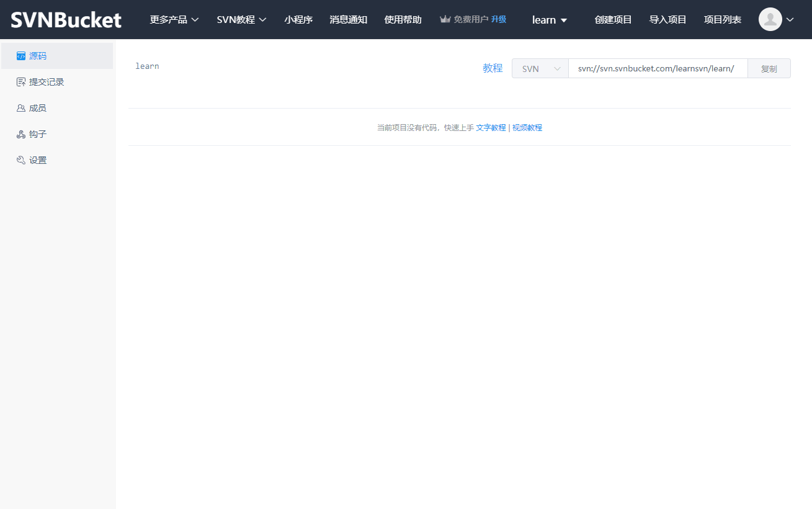Click the crown icon beside 免费用户
The width and height of the screenshot is (812, 509).
pyautogui.click(x=445, y=19)
